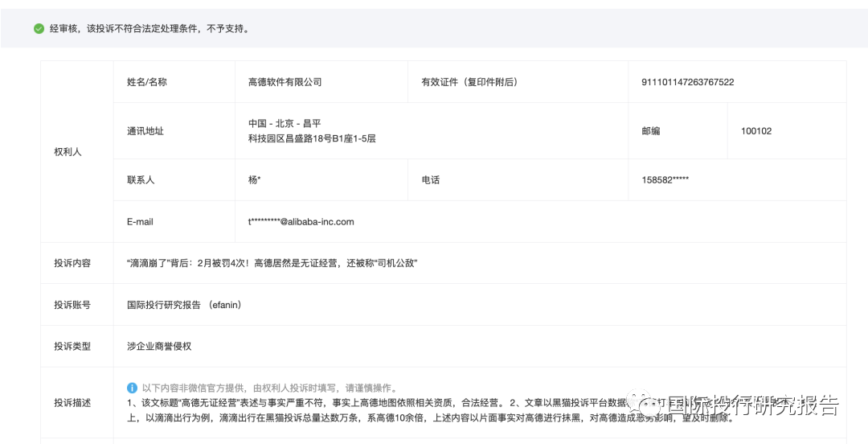
Task: Select the postal code 100102
Action: 756,131
